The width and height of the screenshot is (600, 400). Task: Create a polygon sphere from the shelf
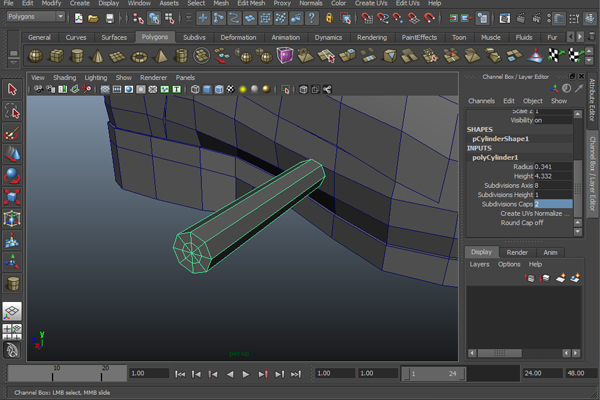tap(36, 56)
